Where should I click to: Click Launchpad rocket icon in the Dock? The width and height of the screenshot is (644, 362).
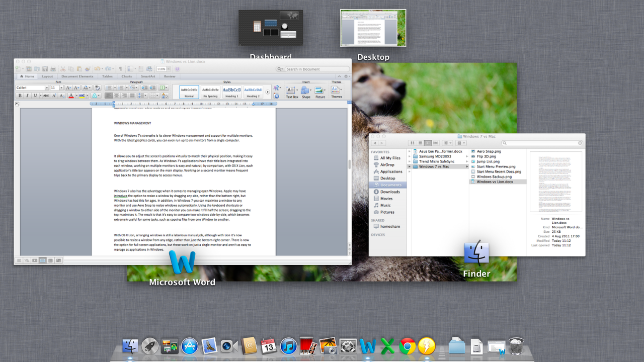pos(149,346)
